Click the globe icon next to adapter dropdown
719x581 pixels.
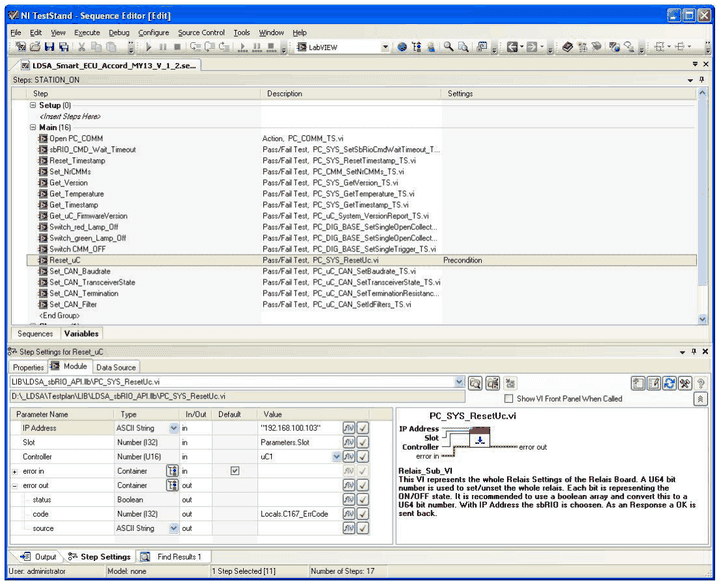402,47
